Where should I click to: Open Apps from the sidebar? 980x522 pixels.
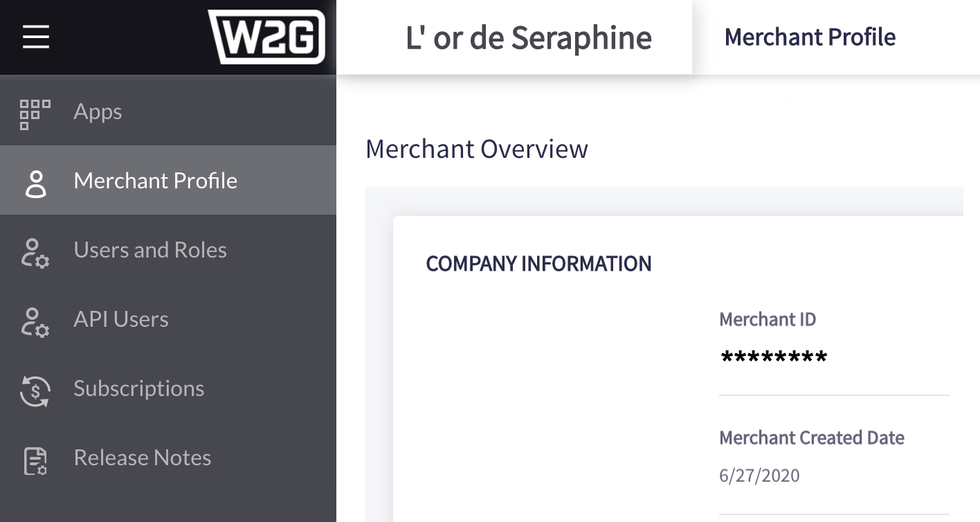tap(98, 111)
